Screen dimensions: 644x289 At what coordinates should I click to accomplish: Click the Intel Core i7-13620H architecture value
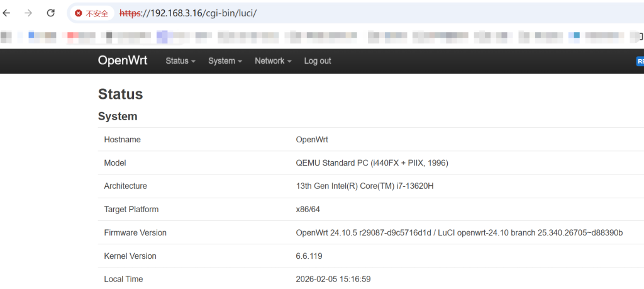click(x=365, y=186)
